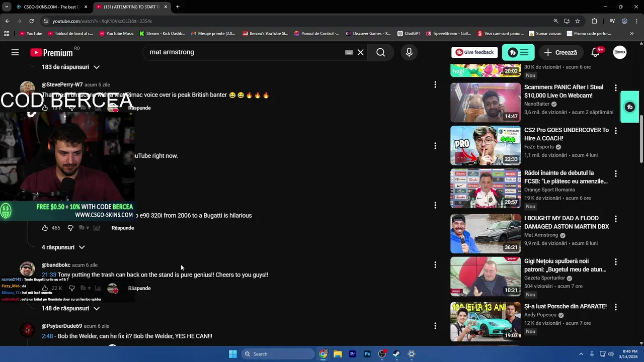
Task: Expand the 183 de răspunsuri replies
Action: 71,67
